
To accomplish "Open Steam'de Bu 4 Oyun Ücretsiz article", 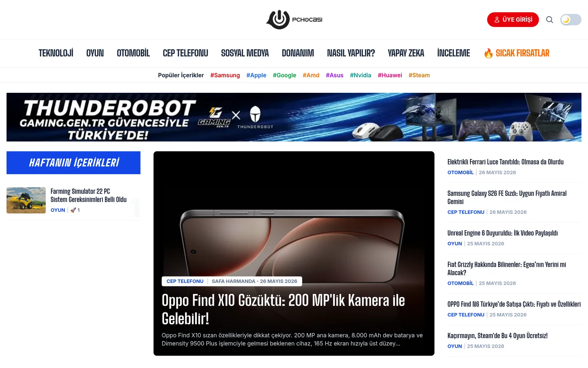I will [x=497, y=336].
